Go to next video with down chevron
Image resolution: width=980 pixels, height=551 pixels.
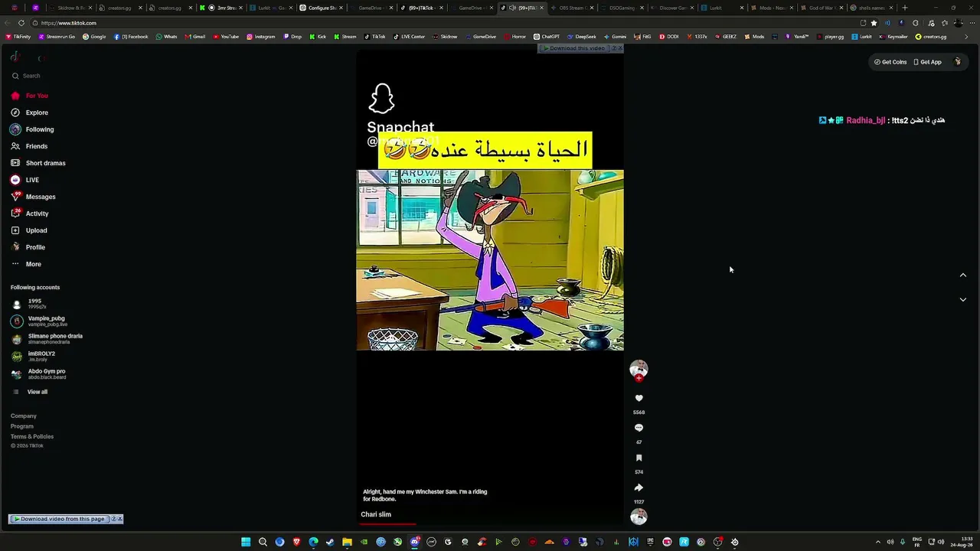[x=963, y=300]
